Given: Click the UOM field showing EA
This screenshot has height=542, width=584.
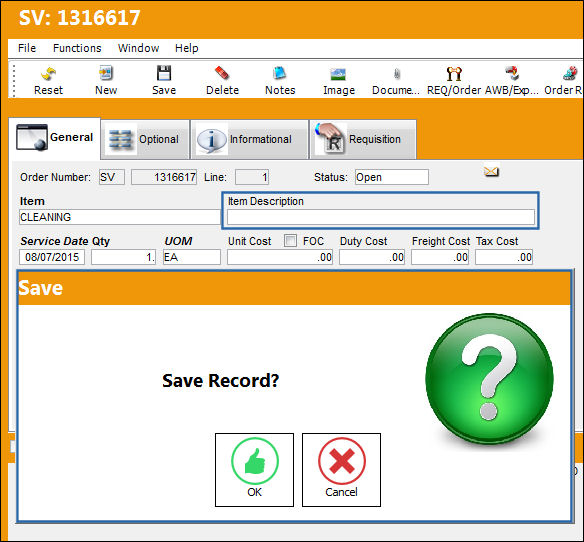Looking at the screenshot, I should [191, 257].
